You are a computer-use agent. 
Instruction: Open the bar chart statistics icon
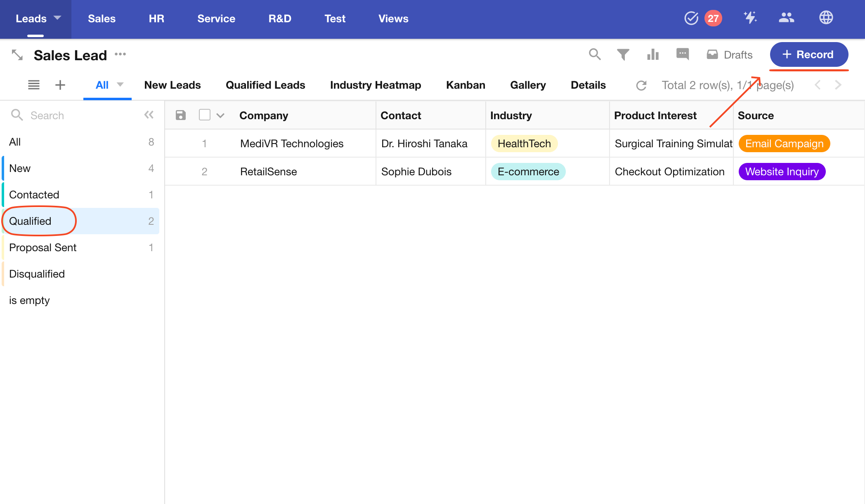[x=653, y=54]
